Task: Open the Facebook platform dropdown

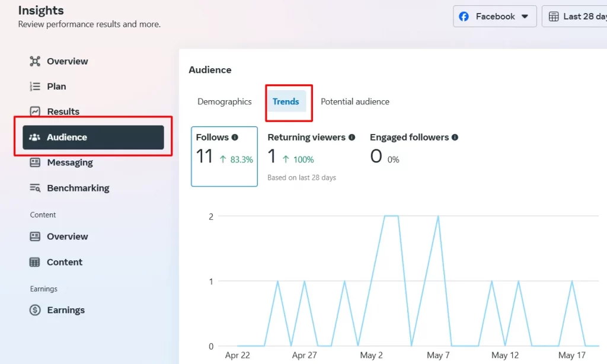Action: (494, 17)
